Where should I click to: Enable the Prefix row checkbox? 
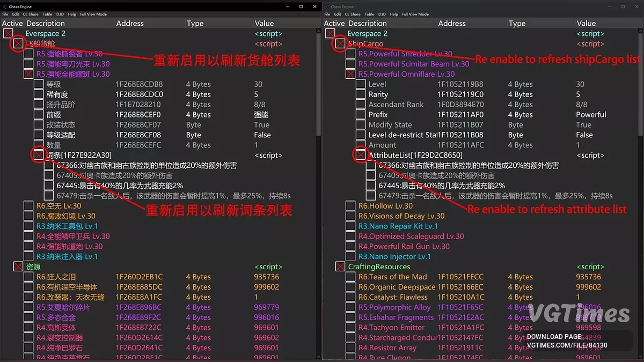[x=361, y=115]
